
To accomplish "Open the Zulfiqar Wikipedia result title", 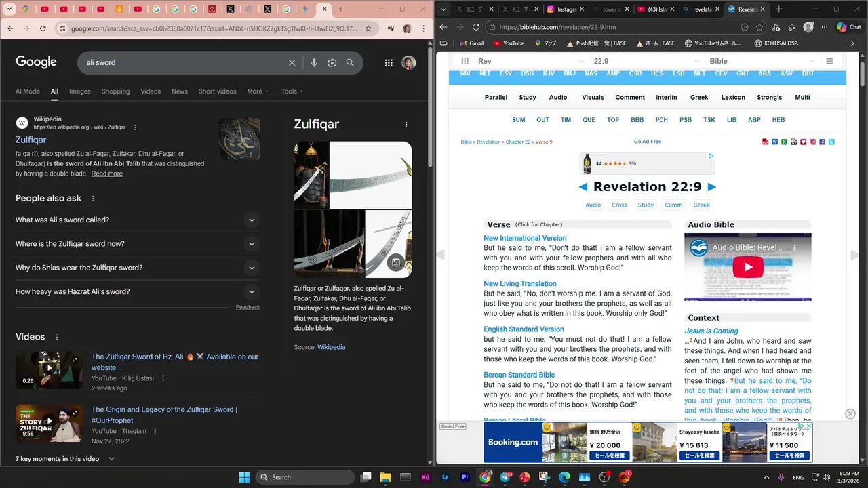I will [31, 140].
